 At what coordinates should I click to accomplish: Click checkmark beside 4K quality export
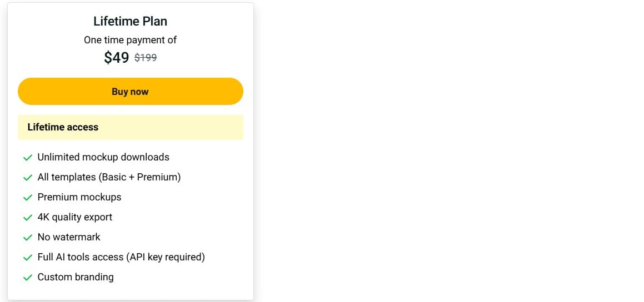click(x=27, y=218)
